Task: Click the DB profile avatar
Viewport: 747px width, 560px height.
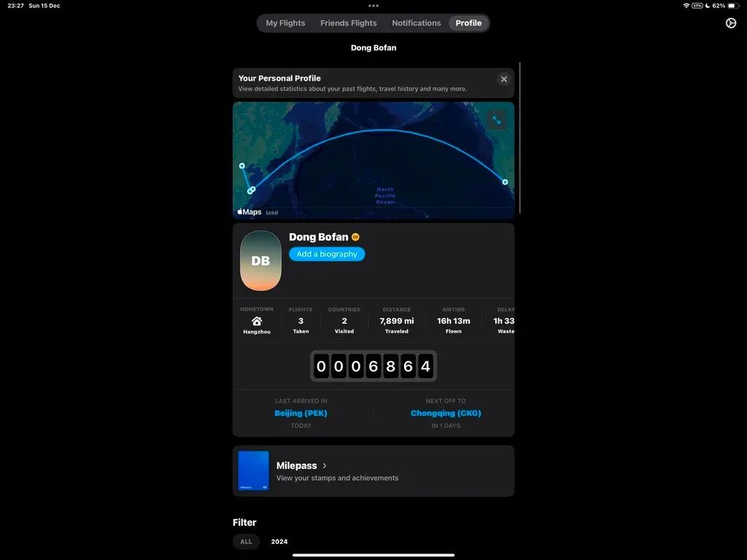Action: [260, 260]
